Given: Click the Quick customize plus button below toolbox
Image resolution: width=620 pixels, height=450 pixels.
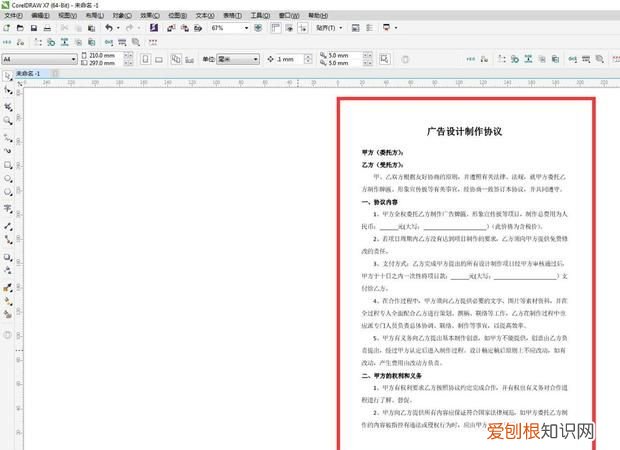Looking at the screenshot, I should click(x=8, y=335).
